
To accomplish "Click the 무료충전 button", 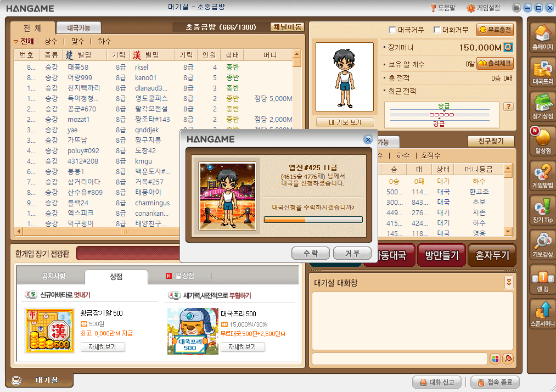I will [x=496, y=30].
